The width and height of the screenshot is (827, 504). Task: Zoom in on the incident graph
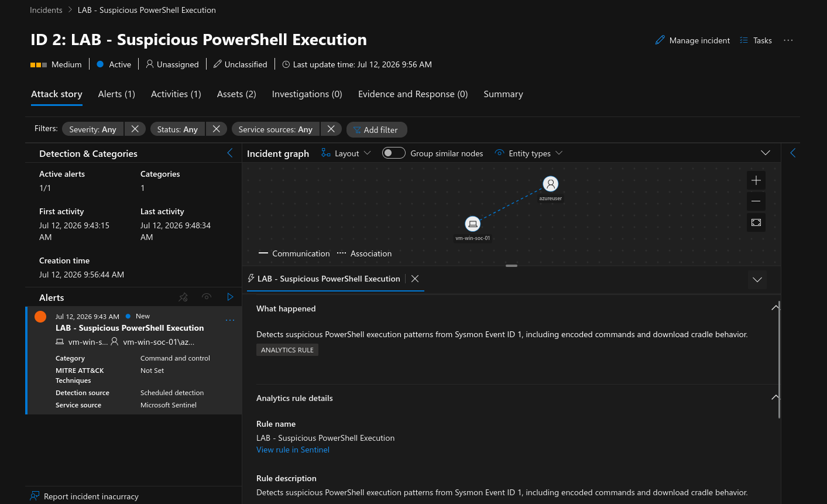(756, 180)
